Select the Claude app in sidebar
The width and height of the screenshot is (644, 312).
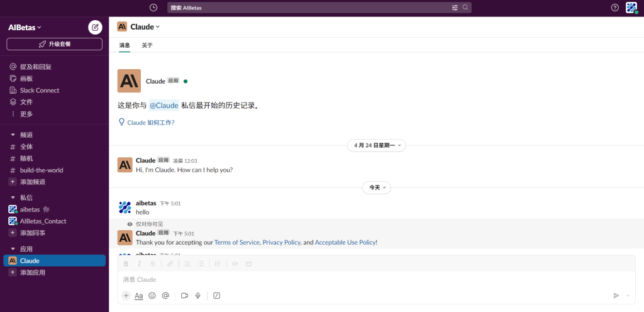(54, 260)
